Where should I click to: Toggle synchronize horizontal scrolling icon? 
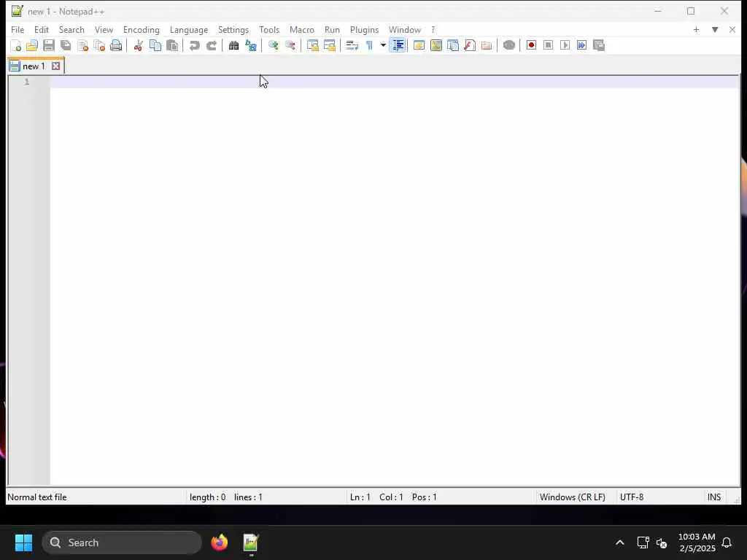330,45
